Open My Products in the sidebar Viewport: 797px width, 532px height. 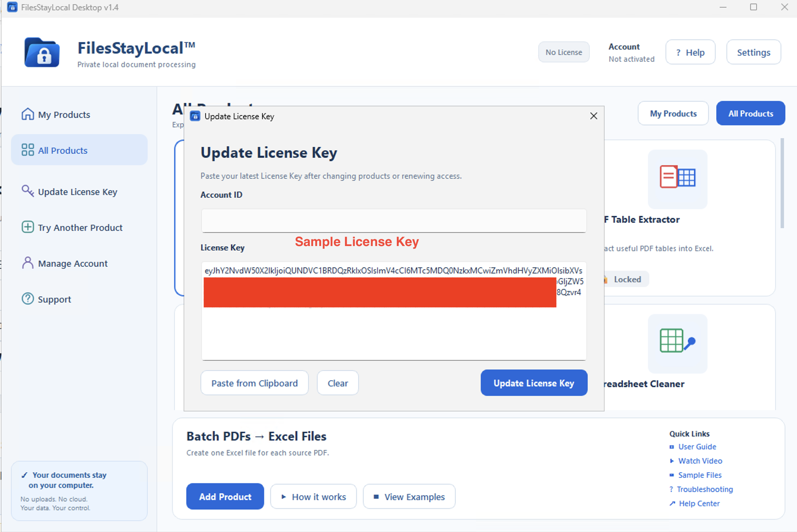coord(80,114)
